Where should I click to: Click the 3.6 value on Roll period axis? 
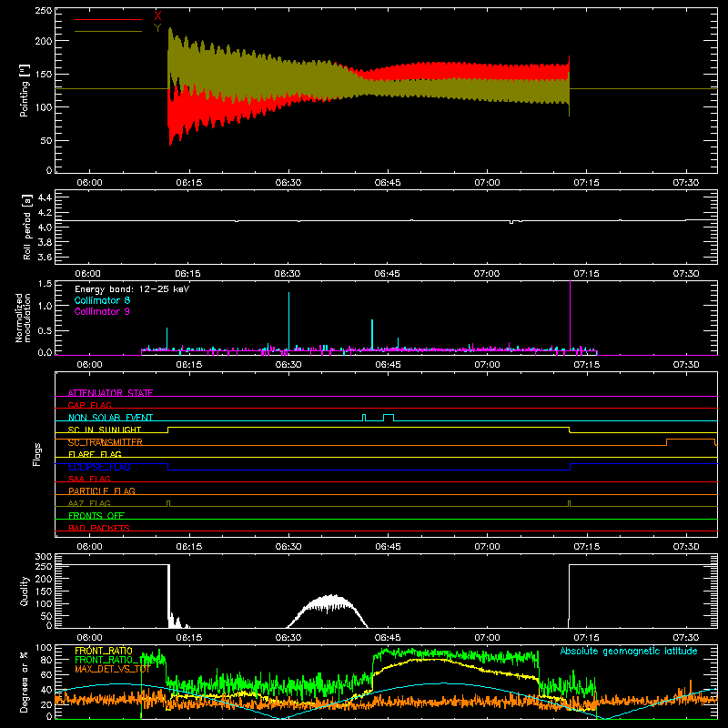click(x=45, y=257)
